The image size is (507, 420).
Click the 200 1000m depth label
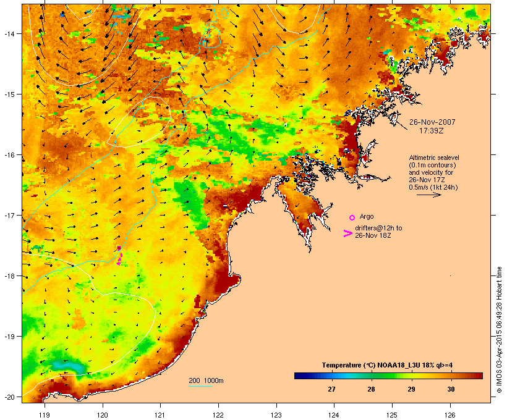tap(206, 380)
